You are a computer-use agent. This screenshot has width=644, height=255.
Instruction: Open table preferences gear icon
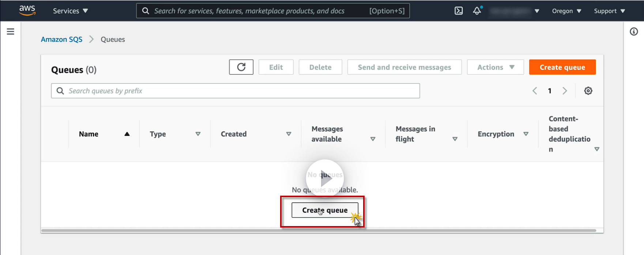[588, 91]
